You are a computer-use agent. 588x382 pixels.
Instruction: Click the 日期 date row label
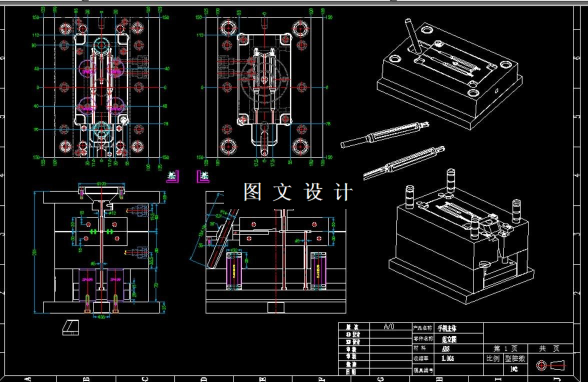click(x=351, y=372)
